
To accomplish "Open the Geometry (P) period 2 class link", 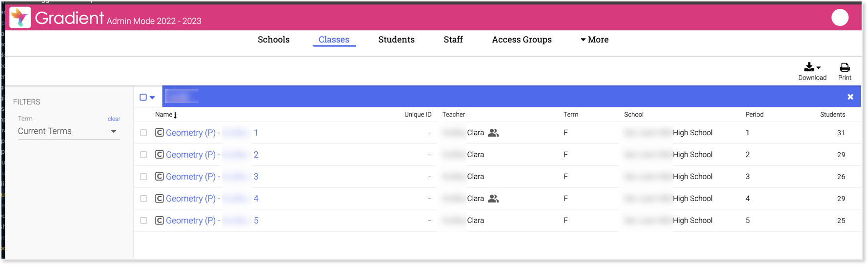I will point(212,155).
